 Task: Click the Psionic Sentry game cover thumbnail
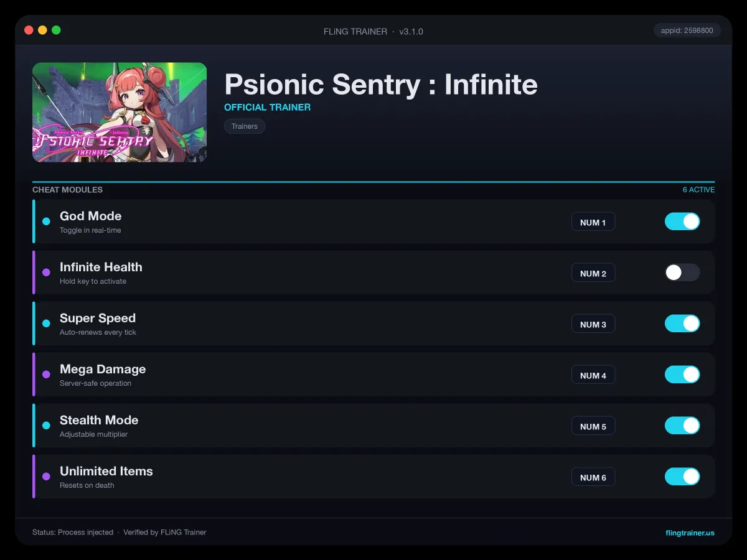pyautogui.click(x=120, y=113)
